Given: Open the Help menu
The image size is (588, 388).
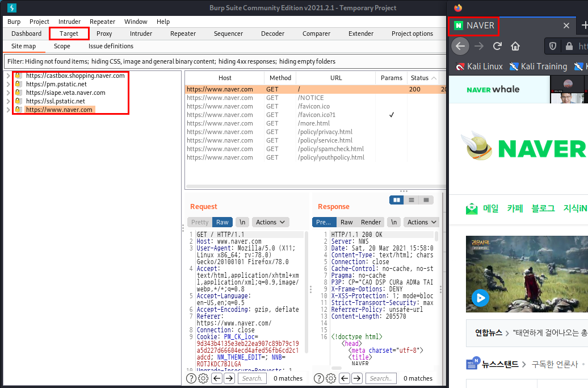Looking at the screenshot, I should coord(163,22).
